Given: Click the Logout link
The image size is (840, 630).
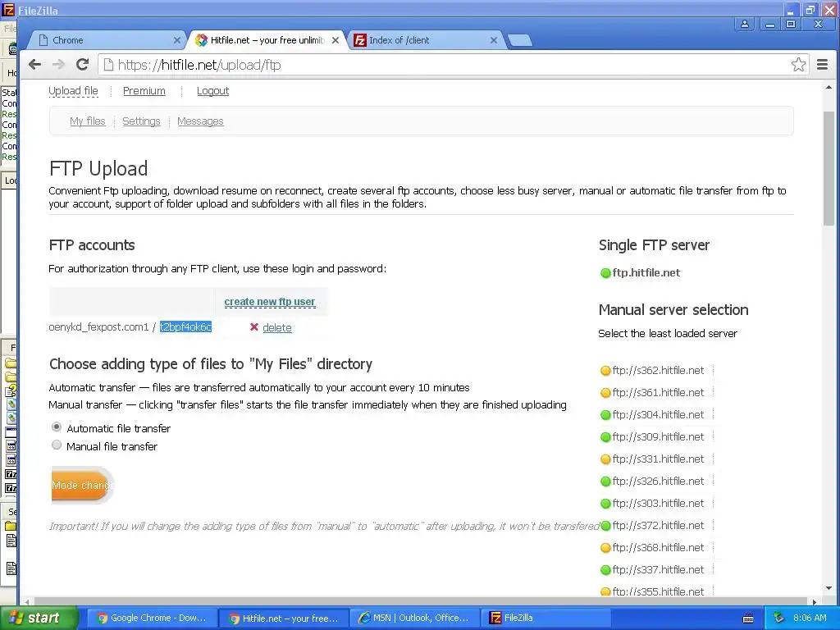Looking at the screenshot, I should (x=212, y=91).
